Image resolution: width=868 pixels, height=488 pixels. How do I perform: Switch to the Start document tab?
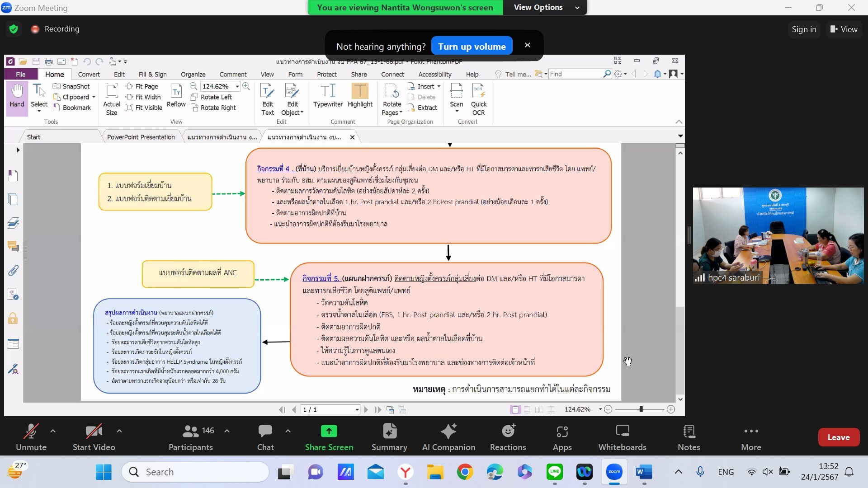(33, 137)
